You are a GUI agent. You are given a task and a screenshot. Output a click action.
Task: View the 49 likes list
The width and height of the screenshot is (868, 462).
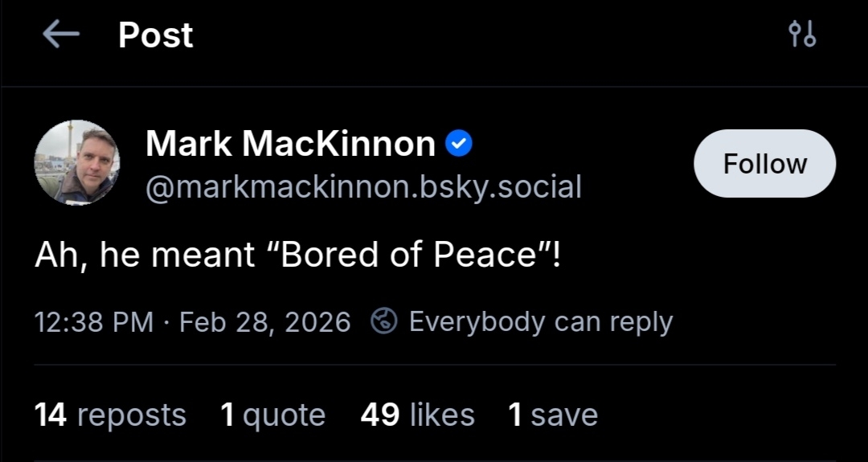pos(417,415)
